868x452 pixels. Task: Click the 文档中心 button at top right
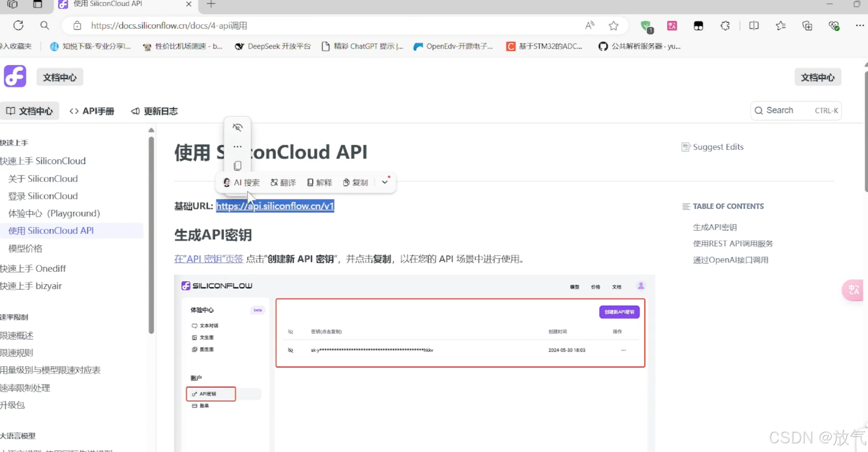point(818,77)
